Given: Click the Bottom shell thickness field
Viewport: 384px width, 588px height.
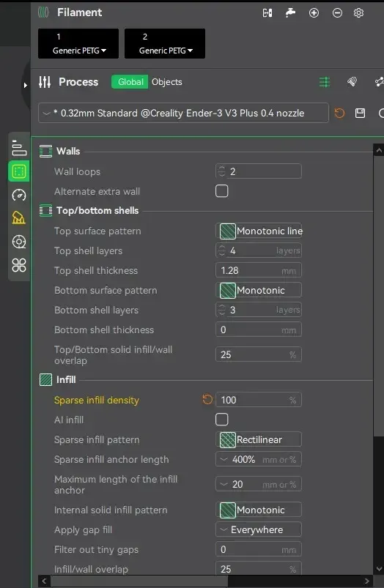Looking at the screenshot, I should coord(259,330).
